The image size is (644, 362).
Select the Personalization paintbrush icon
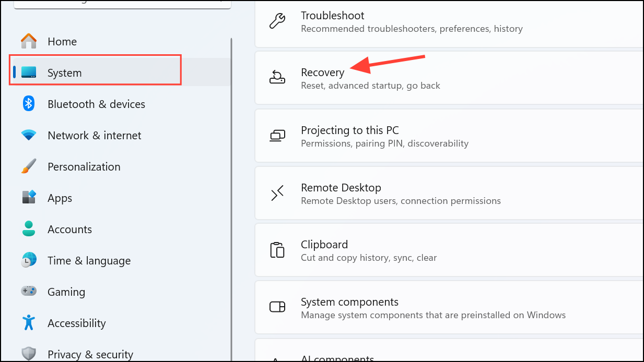click(29, 166)
